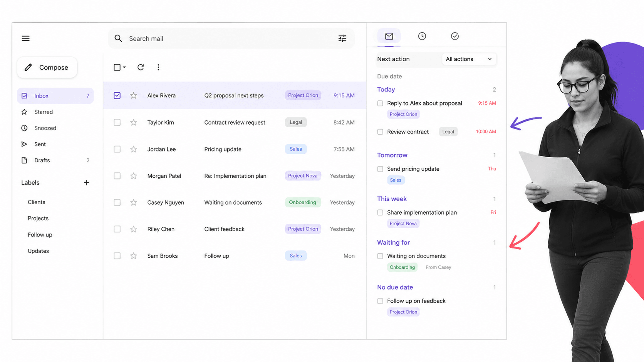
Task: Open the Follow up label
Action: tap(40, 235)
